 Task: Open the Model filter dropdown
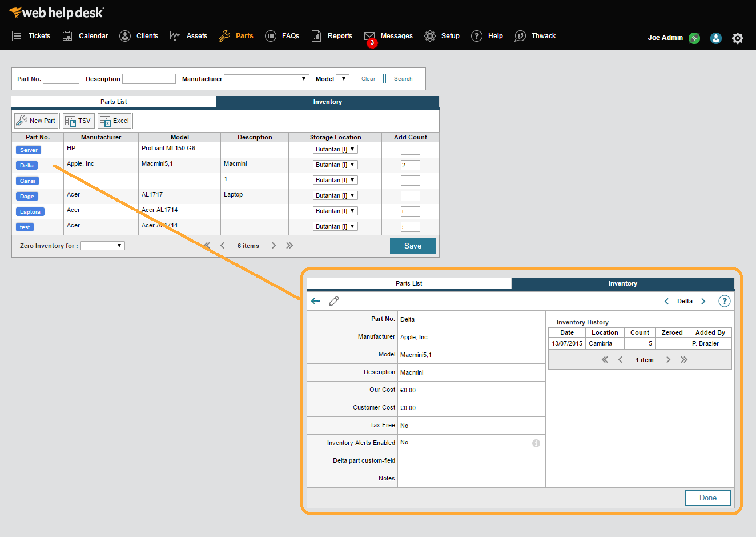click(x=343, y=79)
